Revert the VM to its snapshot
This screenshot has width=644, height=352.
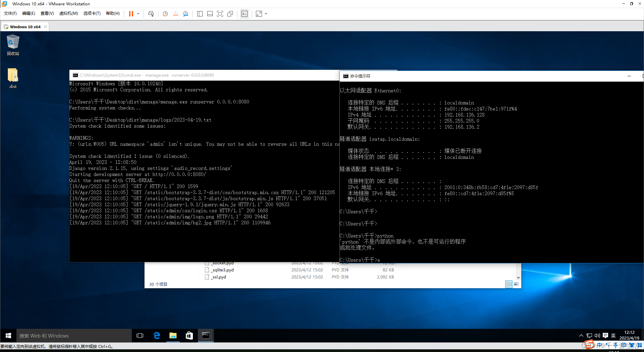tap(175, 14)
